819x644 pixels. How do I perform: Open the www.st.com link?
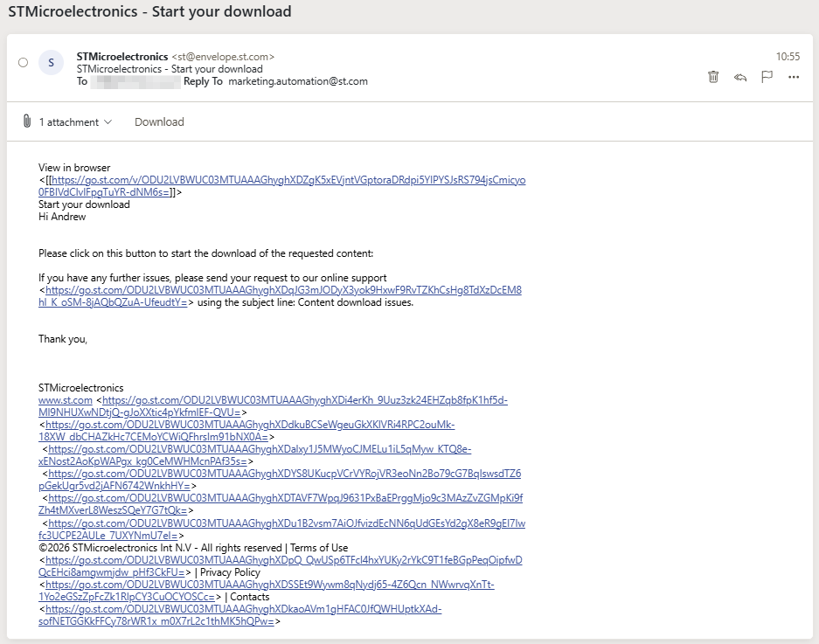(66, 400)
